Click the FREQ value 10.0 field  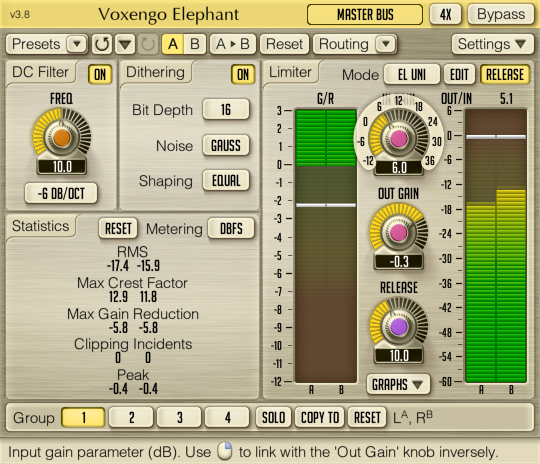pyautogui.click(x=62, y=167)
